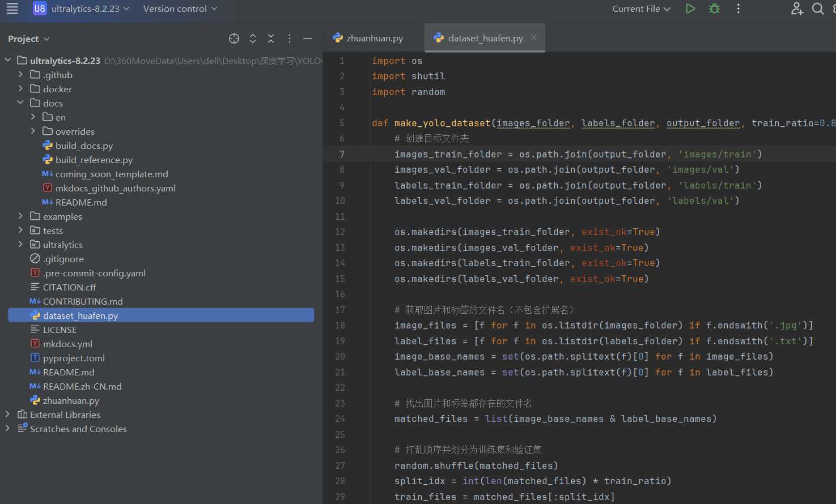Open the Current File run configuration dropdown
Screen dimensions: 836x504
pyautogui.click(x=642, y=8)
